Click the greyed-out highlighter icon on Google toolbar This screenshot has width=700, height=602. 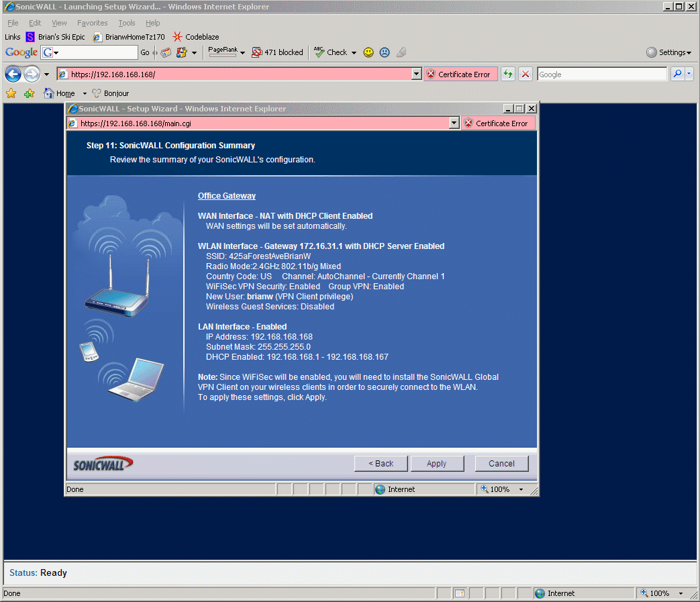coord(401,52)
